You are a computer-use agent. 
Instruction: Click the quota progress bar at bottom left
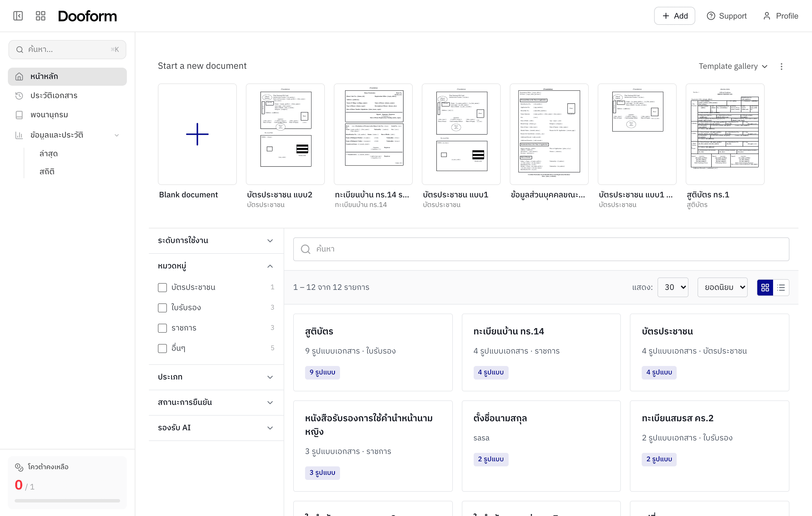[67, 500]
